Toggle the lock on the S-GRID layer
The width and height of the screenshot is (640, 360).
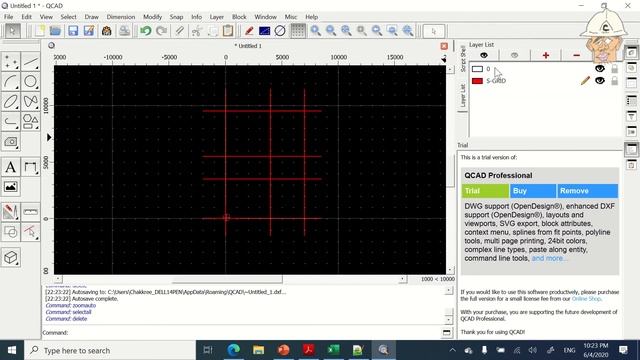[x=614, y=81]
